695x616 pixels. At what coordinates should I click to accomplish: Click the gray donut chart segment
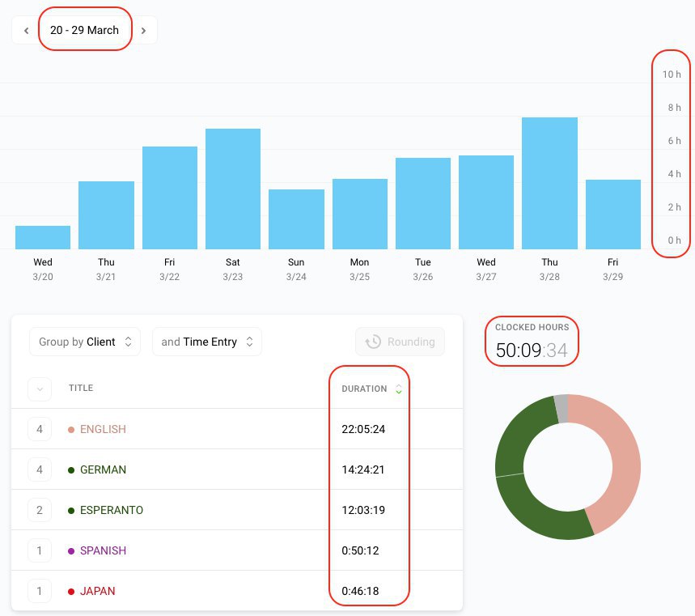pos(562,409)
